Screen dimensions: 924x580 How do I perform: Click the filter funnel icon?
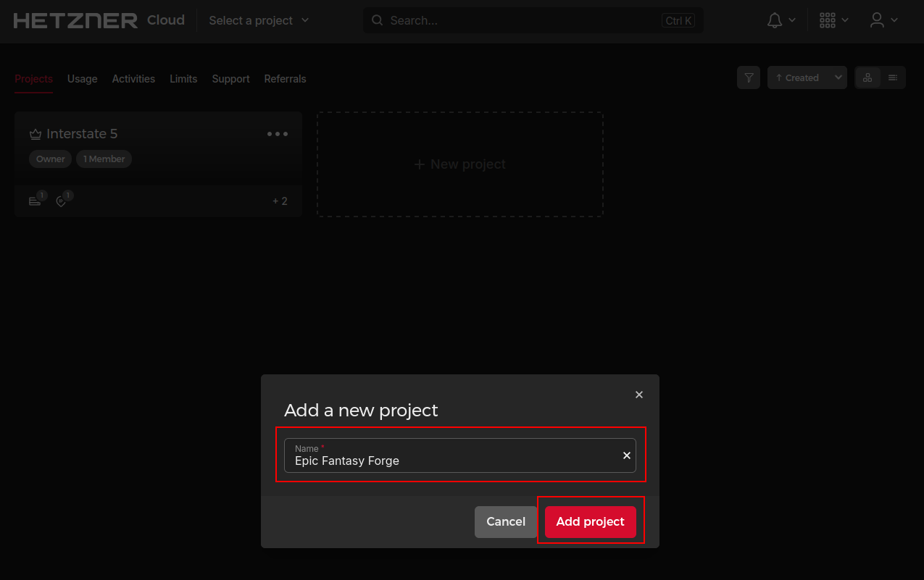pyautogui.click(x=749, y=77)
